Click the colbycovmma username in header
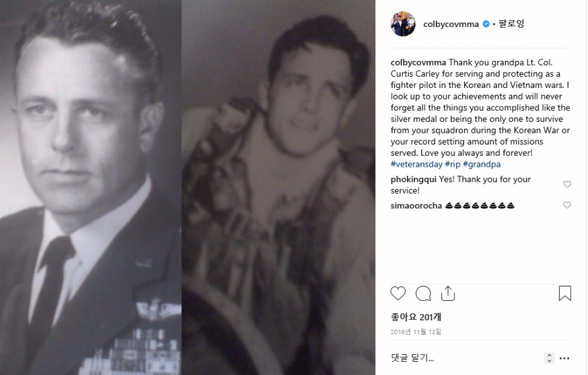Viewport: 588px width, 375px height. click(451, 24)
